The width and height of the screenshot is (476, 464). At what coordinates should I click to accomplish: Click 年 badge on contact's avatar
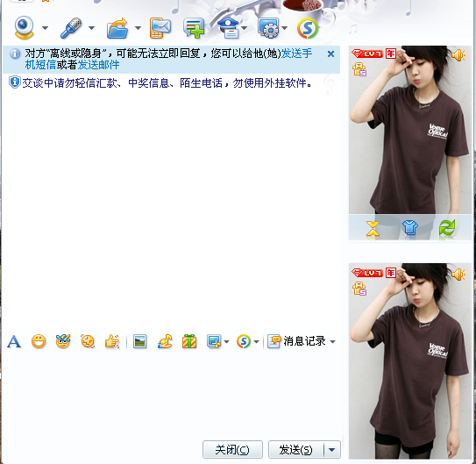(391, 54)
